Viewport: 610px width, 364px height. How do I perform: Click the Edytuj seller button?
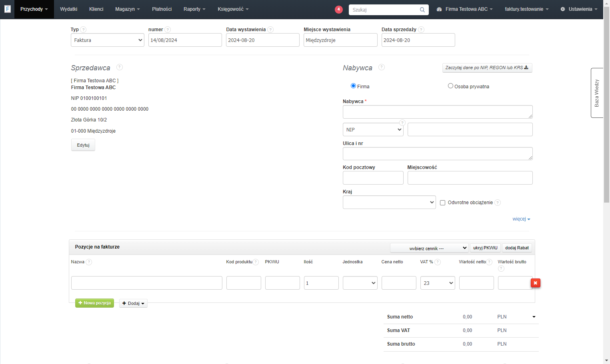pyautogui.click(x=83, y=145)
